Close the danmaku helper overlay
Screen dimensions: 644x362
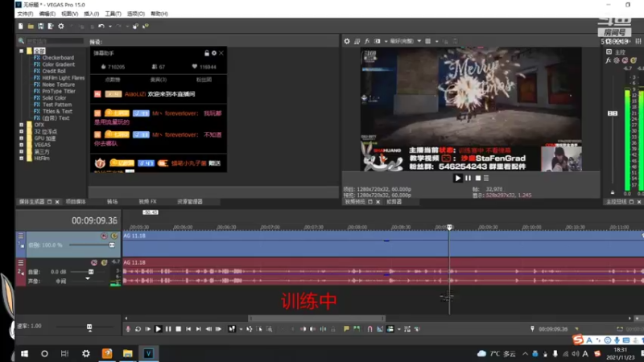click(221, 53)
